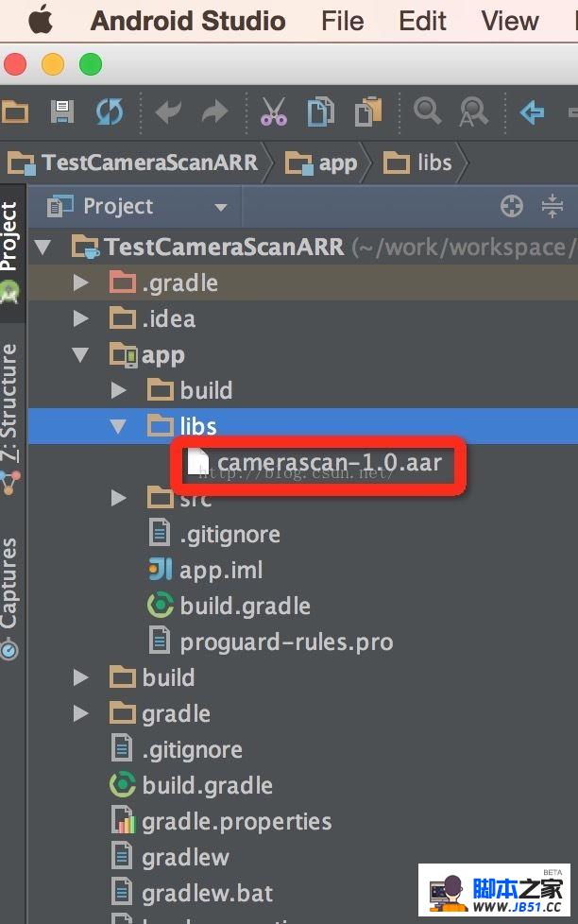Select libs breadcrumb in navigation bar
This screenshot has height=924, width=578.
tap(417, 163)
